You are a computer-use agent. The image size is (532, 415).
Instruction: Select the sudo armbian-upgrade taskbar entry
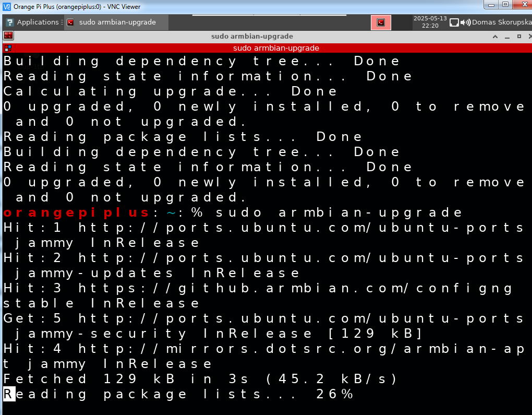point(116,22)
